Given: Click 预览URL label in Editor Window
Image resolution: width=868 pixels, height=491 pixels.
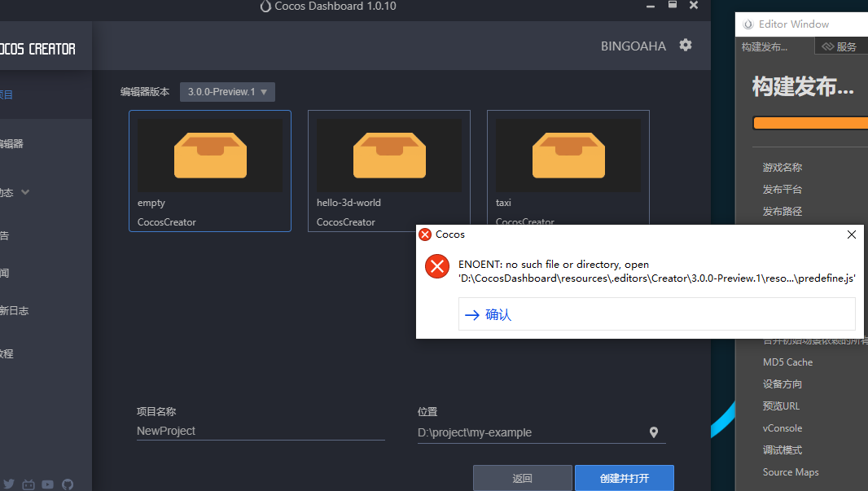Looking at the screenshot, I should (781, 406).
